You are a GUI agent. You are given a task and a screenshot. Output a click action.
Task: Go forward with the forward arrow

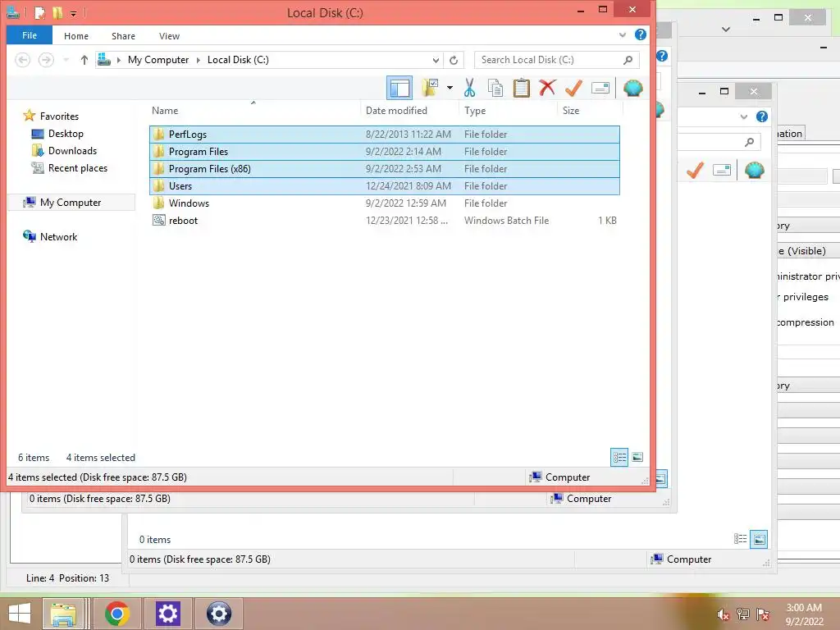[46, 59]
